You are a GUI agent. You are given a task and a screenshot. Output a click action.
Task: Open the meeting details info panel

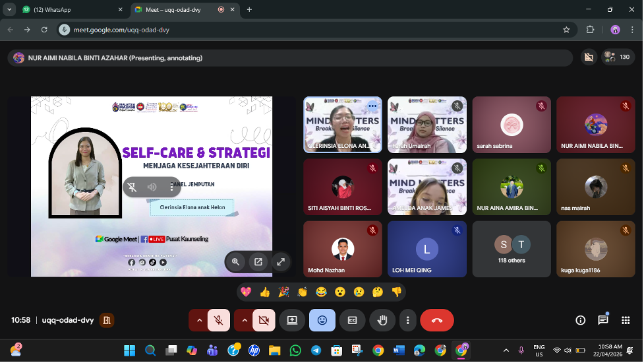pos(580,320)
